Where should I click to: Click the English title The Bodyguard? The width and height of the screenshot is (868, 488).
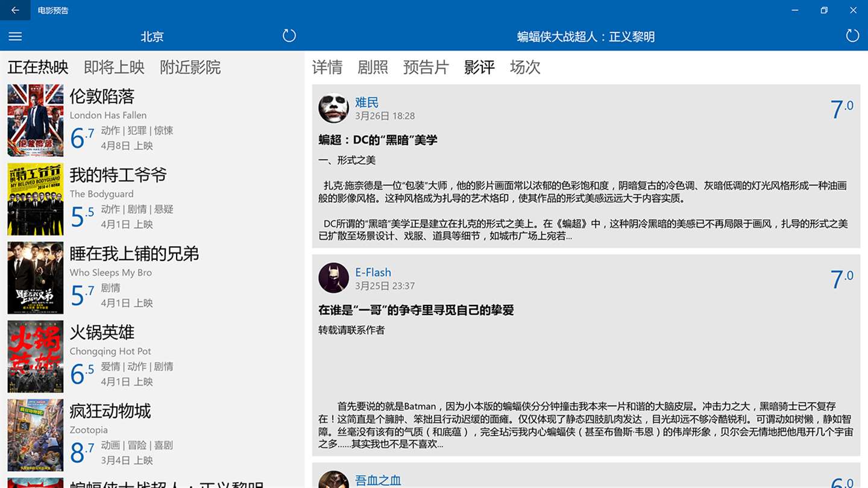point(101,194)
